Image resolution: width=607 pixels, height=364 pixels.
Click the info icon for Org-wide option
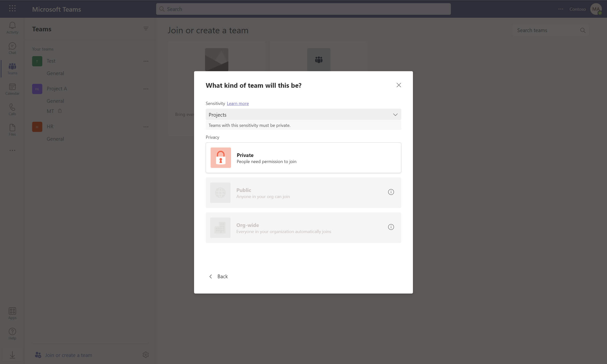coord(391,227)
